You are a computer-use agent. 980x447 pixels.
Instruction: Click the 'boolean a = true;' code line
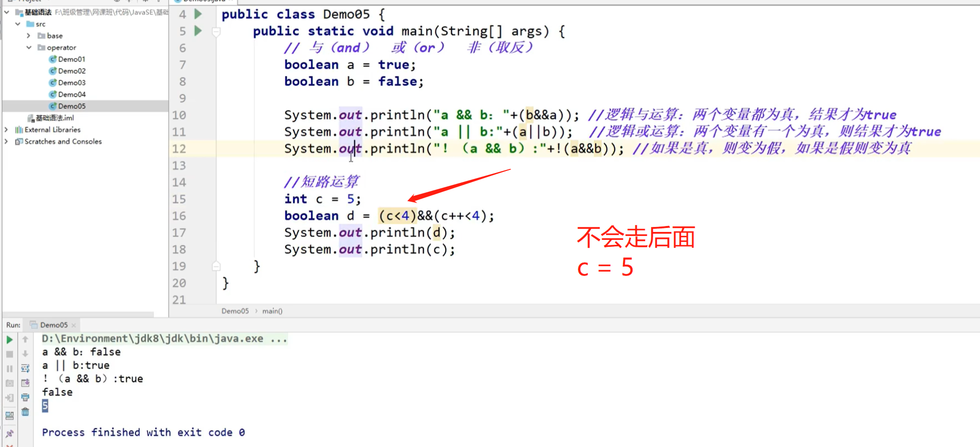[x=350, y=64]
